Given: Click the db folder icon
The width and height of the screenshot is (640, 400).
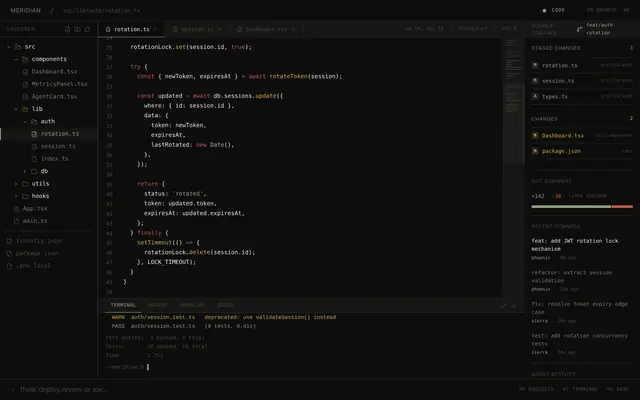Looking at the screenshot, I should click(x=34, y=171).
